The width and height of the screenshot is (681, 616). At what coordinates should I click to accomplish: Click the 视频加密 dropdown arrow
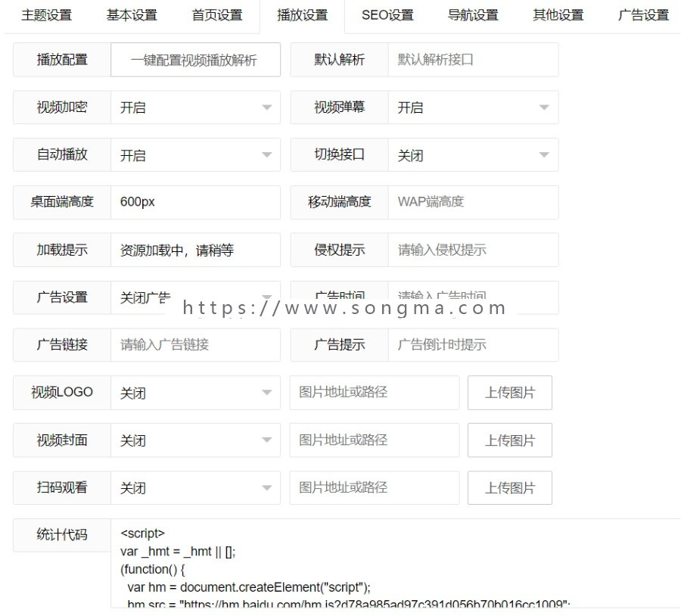click(x=267, y=107)
